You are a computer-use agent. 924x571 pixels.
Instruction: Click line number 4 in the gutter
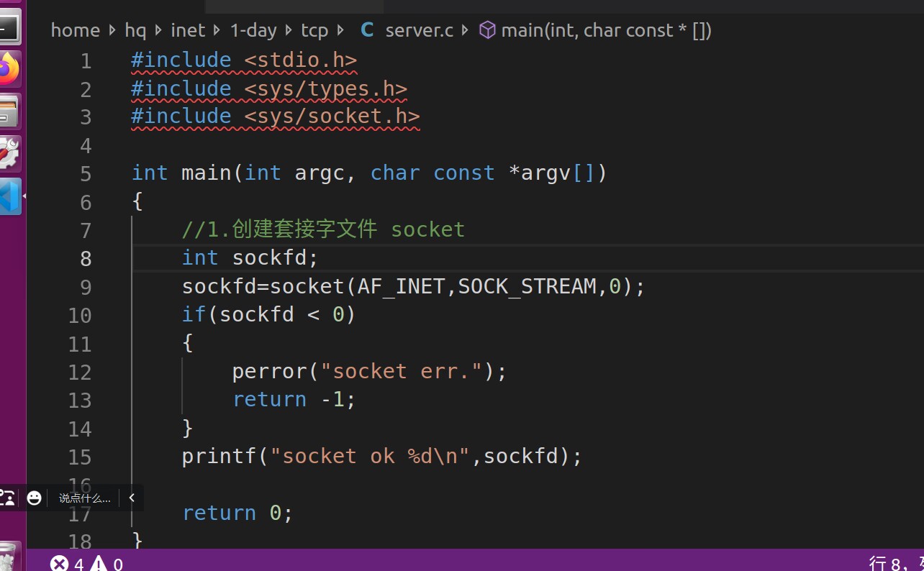coord(86,146)
